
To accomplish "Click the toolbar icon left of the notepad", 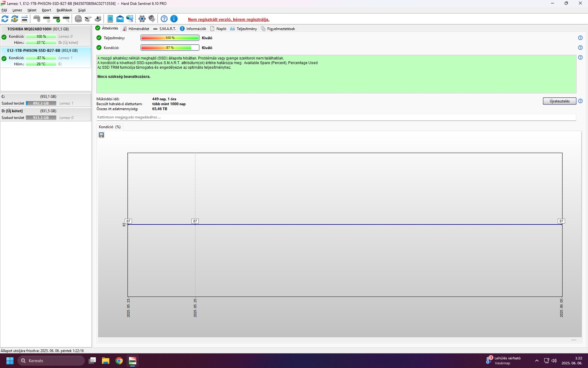I will click(x=98, y=19).
